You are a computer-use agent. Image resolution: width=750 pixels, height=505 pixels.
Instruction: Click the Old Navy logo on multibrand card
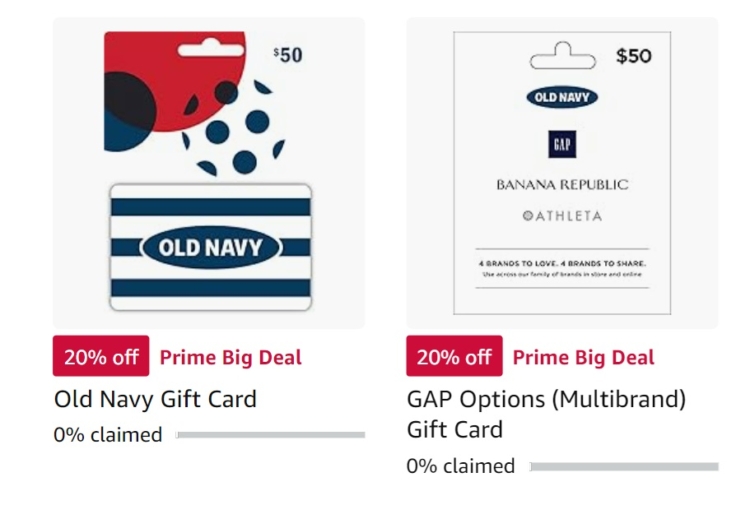(x=562, y=98)
